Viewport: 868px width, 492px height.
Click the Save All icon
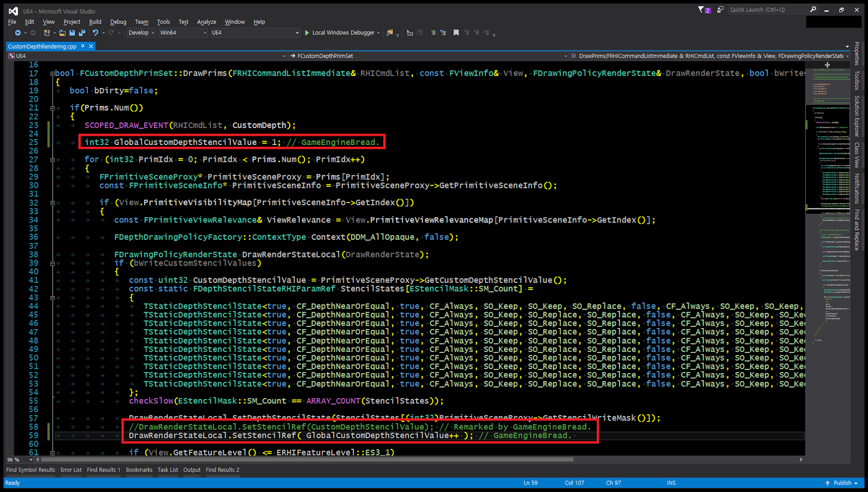point(82,33)
